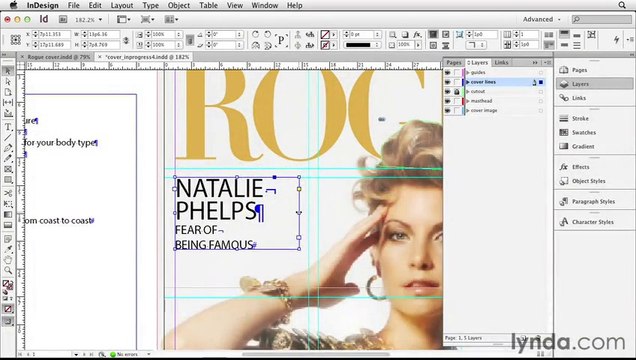The width and height of the screenshot is (636, 360).
Task: Select the Zoom tool in toolbox
Action: (x=8, y=270)
